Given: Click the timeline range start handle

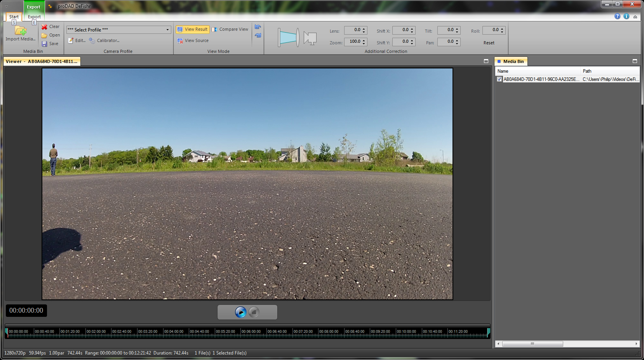Looking at the screenshot, I should [x=7, y=332].
